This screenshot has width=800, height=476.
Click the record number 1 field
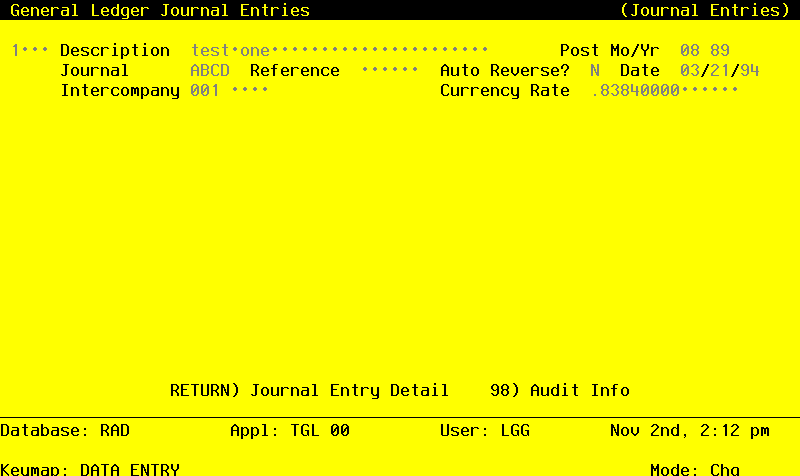click(x=30, y=51)
